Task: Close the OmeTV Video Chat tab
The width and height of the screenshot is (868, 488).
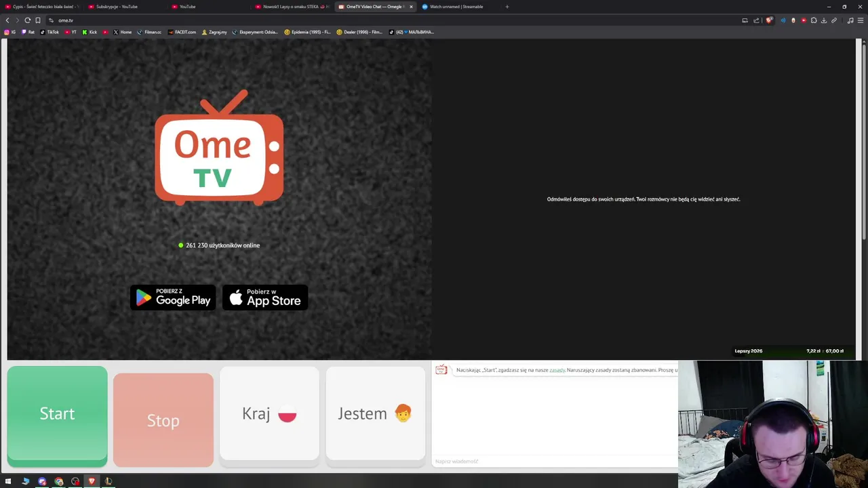Action: point(411,7)
